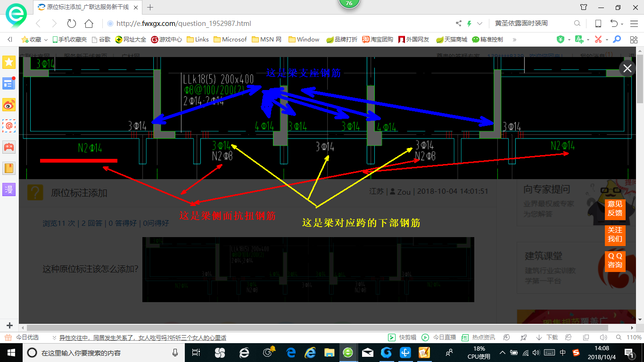644x362 pixels.
Task: Go to the browser home page
Action: click(89, 24)
